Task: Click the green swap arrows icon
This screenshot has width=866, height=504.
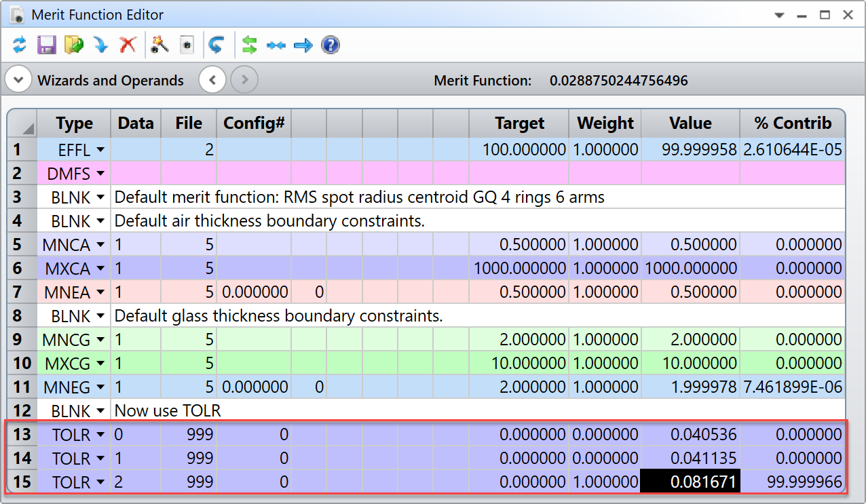Action: tap(249, 45)
